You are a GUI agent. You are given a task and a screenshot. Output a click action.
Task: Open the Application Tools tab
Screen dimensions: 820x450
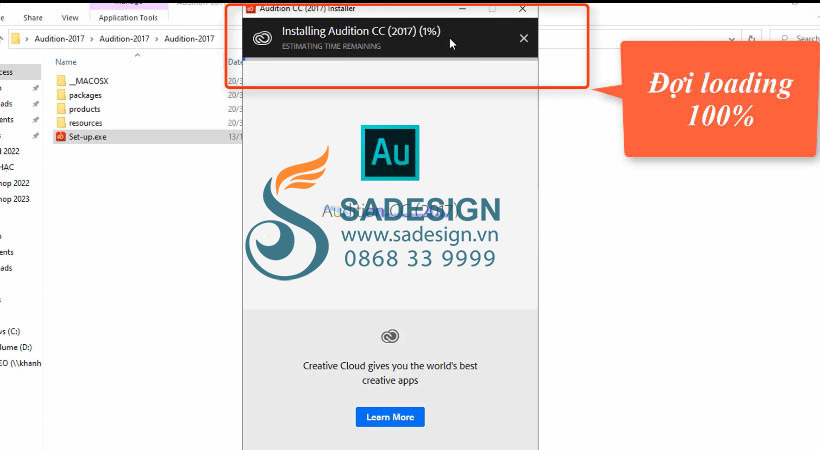coord(126,17)
